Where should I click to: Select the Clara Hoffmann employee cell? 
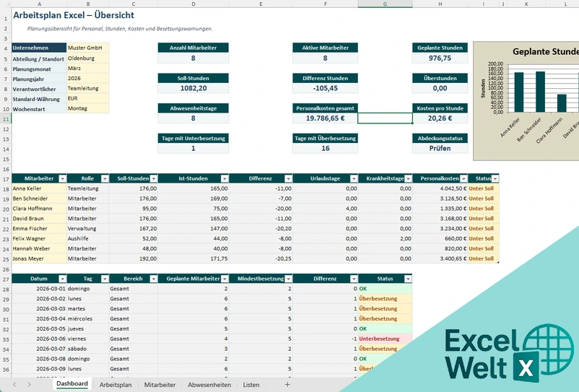point(39,209)
